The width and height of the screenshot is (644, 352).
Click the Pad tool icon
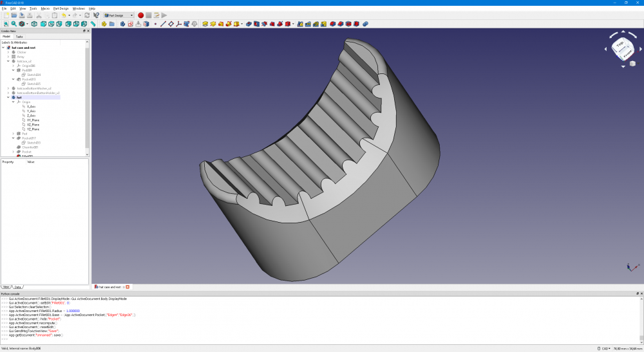(x=205, y=24)
